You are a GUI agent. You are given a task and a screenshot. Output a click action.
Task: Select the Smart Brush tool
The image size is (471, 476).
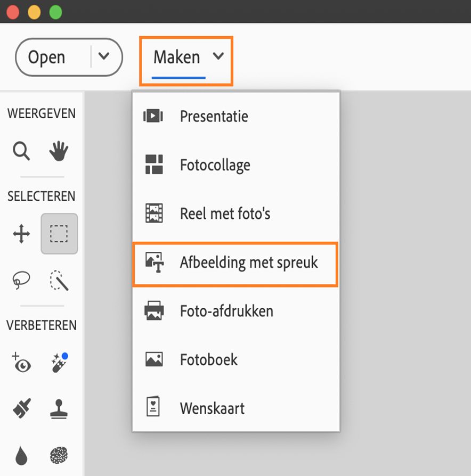[21, 409]
